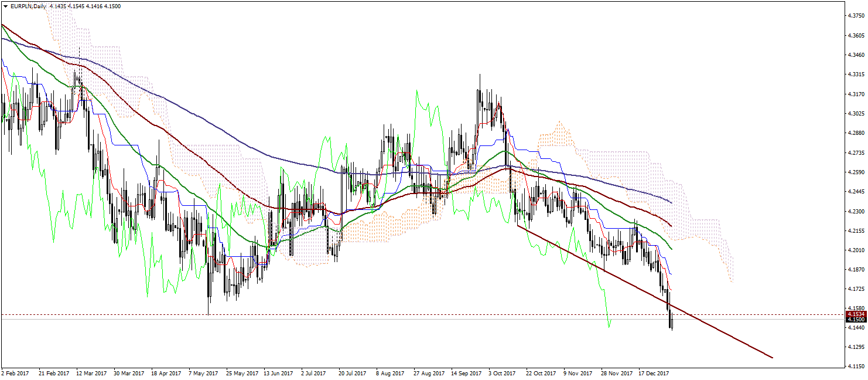Click the 3 Oct 2017 date label
868x380 pixels.
502,373
